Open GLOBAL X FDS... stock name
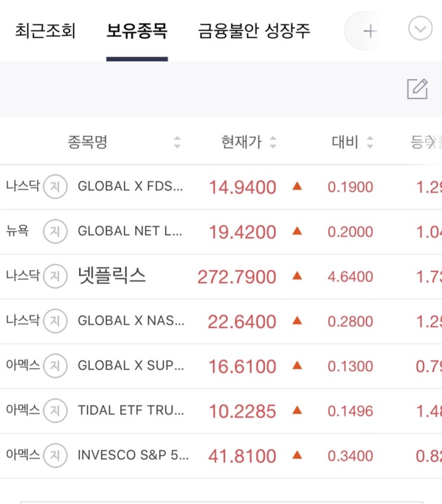This screenshot has width=442, height=504. tap(130, 186)
